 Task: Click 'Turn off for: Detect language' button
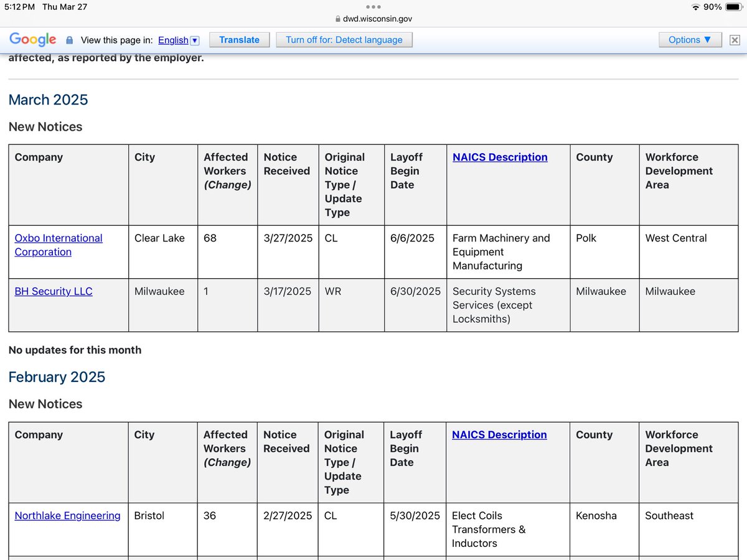tap(344, 40)
